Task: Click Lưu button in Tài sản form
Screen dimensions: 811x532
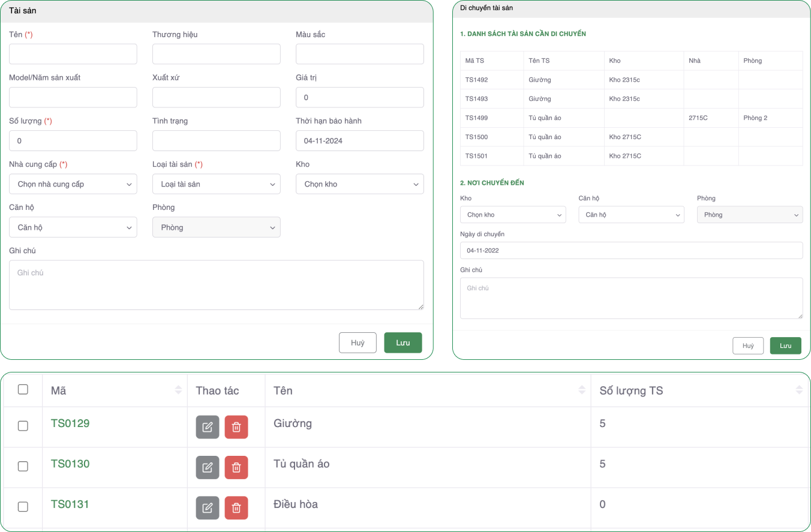Action: (x=403, y=342)
